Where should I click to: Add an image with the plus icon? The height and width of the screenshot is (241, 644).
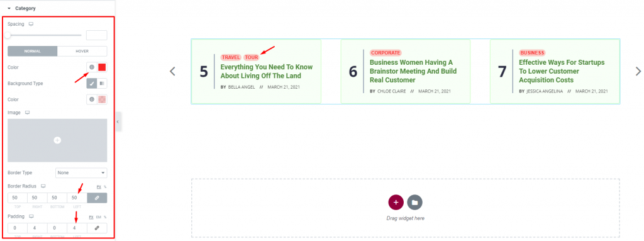57,140
